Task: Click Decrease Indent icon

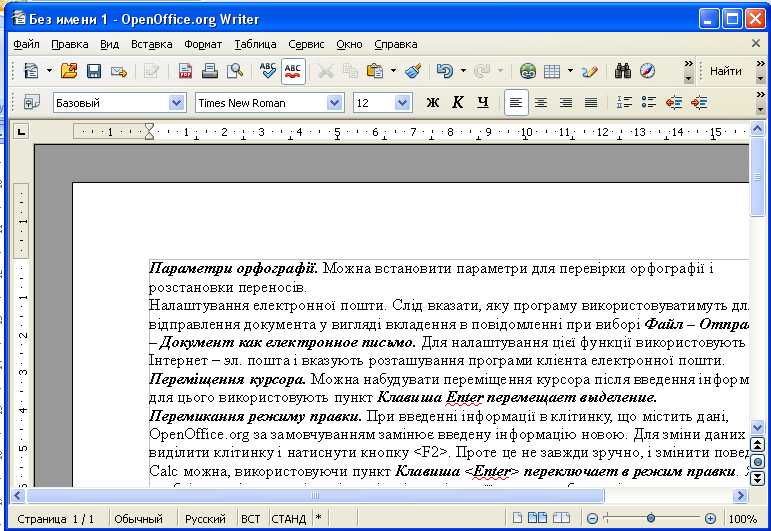Action: (x=674, y=102)
